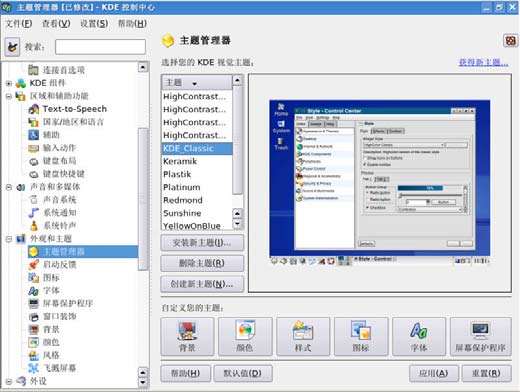Viewport: 520px width, 392px height.
Task: Click the 窗口装饰 icon
Action: click(33, 316)
